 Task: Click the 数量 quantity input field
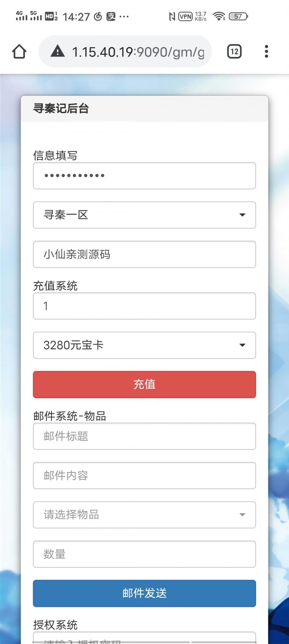(x=144, y=554)
